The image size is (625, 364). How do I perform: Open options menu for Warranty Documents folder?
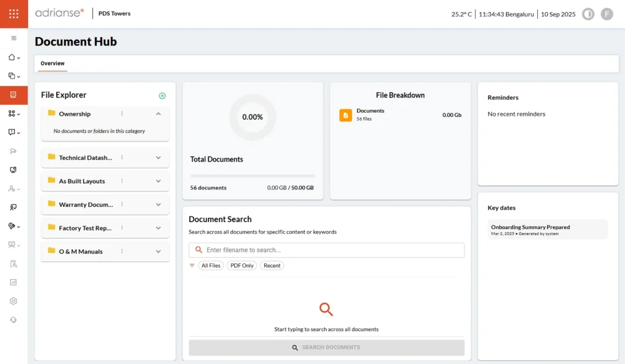pyautogui.click(x=122, y=204)
